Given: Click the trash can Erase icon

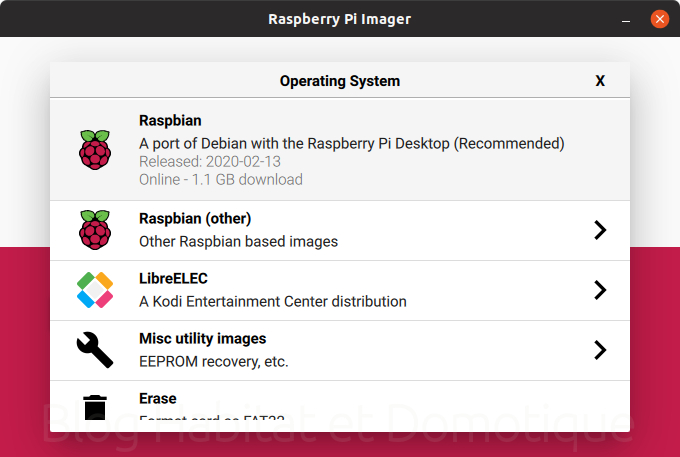Looking at the screenshot, I should pyautogui.click(x=95, y=407).
